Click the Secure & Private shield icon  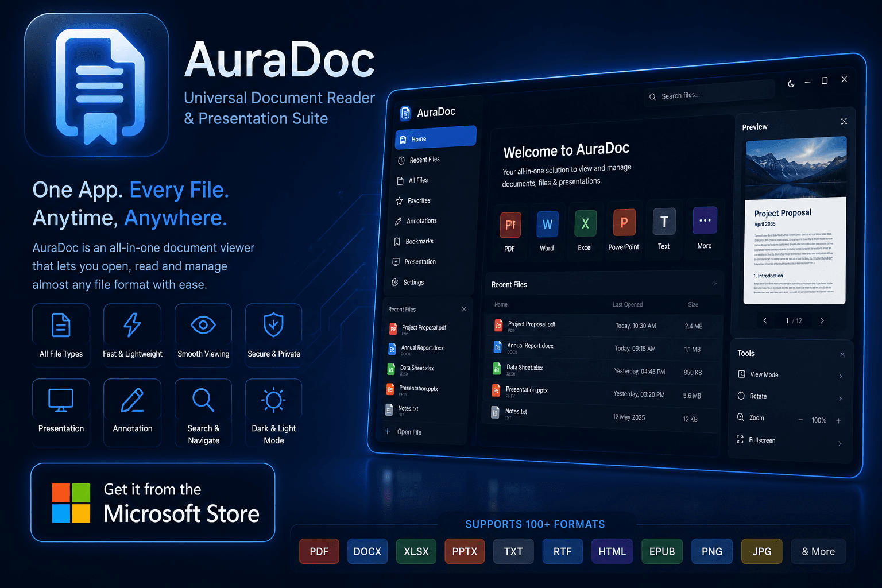[x=273, y=325]
